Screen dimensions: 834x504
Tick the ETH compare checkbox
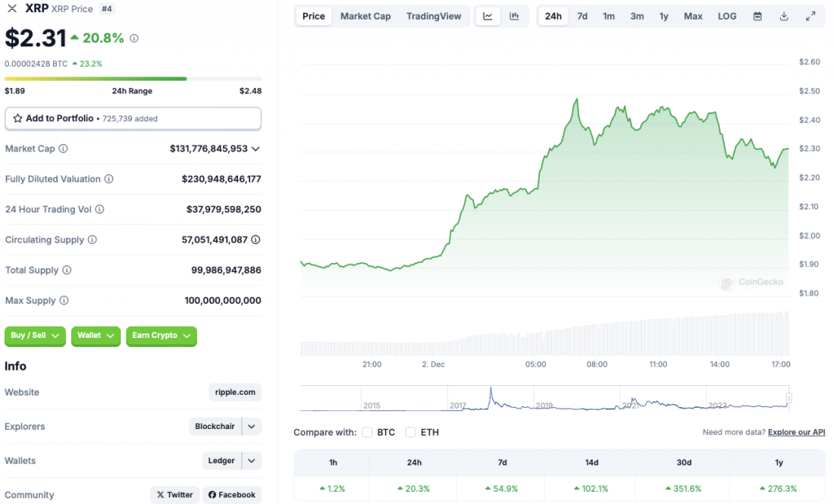(x=410, y=432)
